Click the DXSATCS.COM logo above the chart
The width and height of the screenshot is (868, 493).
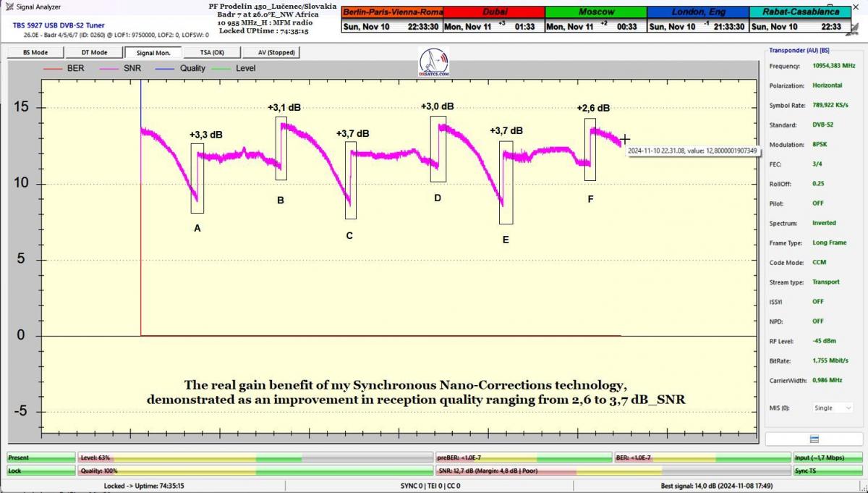click(433, 63)
